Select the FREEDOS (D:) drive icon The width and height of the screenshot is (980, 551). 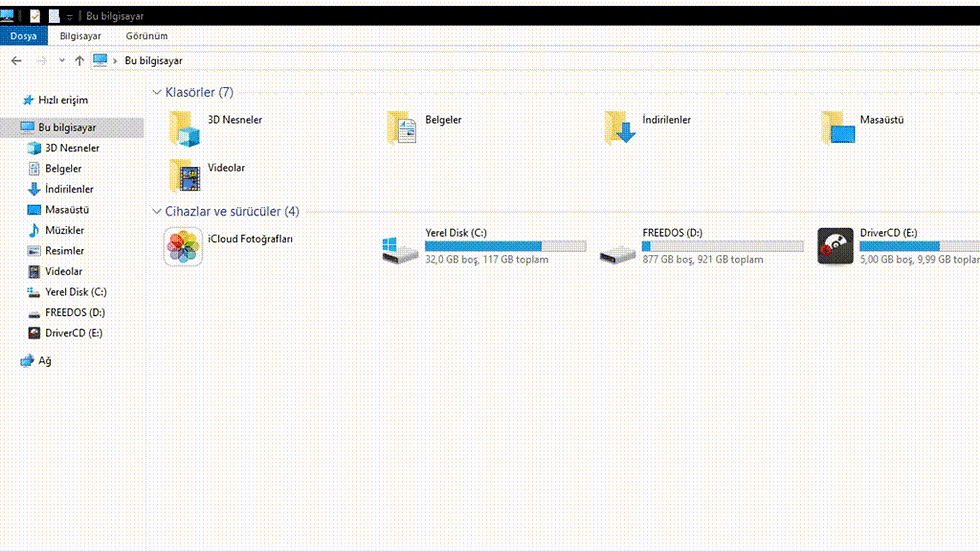(x=618, y=253)
